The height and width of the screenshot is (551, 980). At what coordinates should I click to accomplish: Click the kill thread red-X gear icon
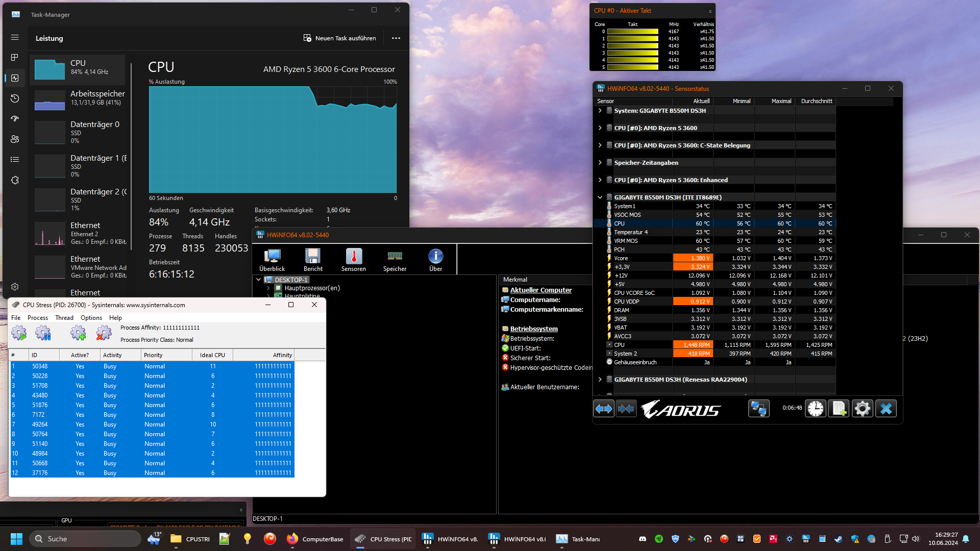(104, 334)
